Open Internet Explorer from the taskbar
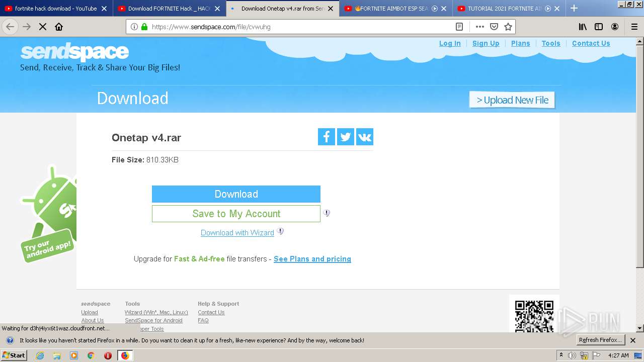Viewport: 644px width, 362px height. (x=40, y=355)
